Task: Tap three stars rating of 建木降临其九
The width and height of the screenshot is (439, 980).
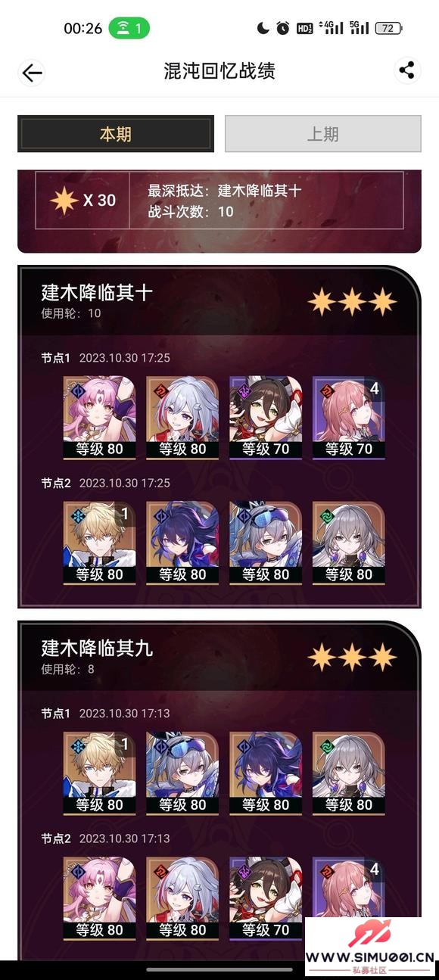Action: click(352, 657)
